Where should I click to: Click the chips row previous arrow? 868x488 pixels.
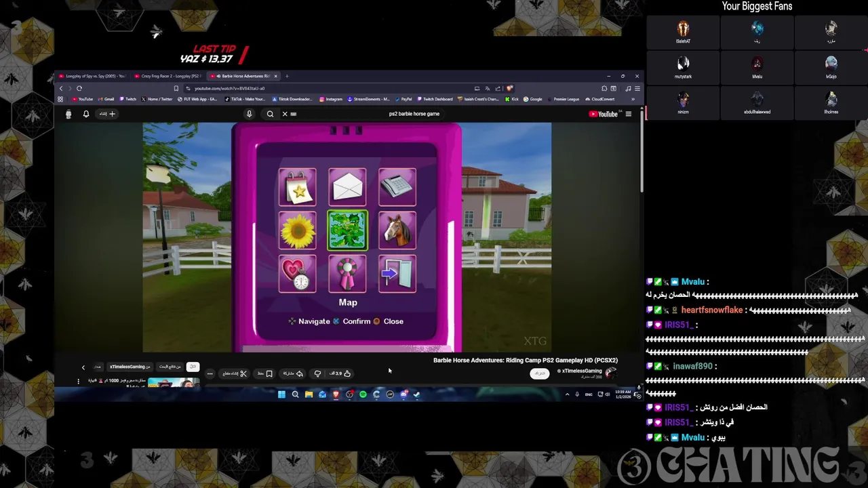coord(83,367)
